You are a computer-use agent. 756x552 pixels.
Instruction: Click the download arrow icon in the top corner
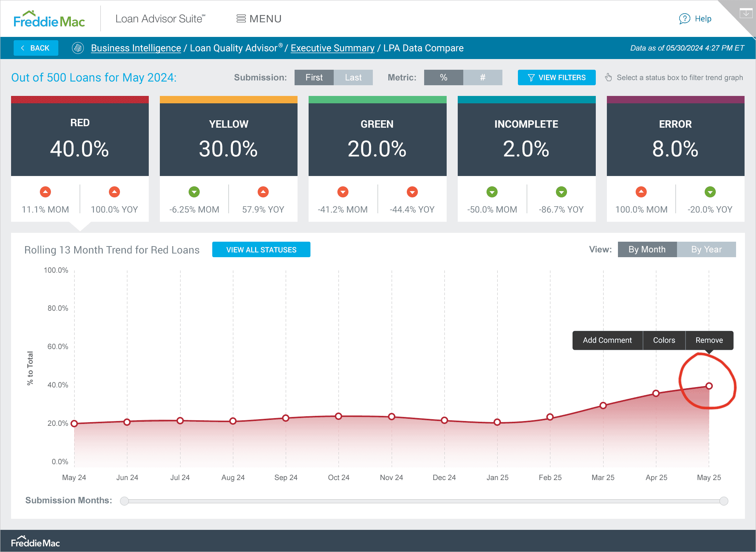[x=746, y=13]
